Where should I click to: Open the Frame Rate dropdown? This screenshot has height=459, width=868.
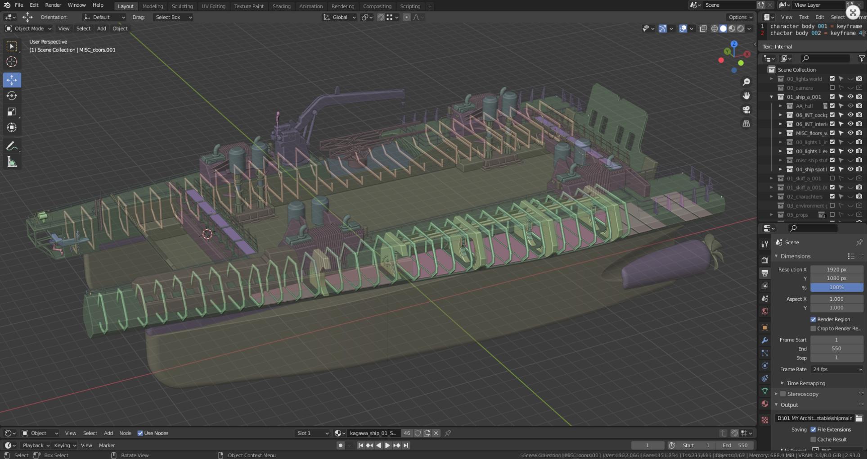pyautogui.click(x=837, y=369)
